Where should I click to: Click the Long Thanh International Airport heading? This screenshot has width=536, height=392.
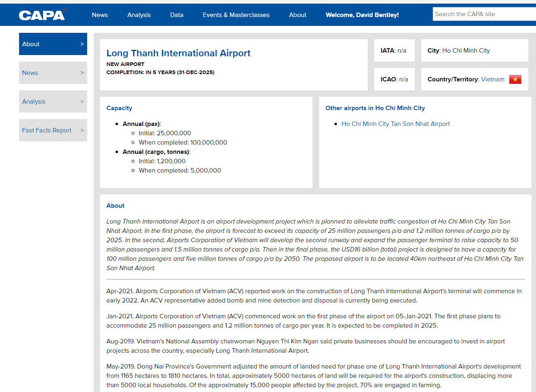coord(178,53)
